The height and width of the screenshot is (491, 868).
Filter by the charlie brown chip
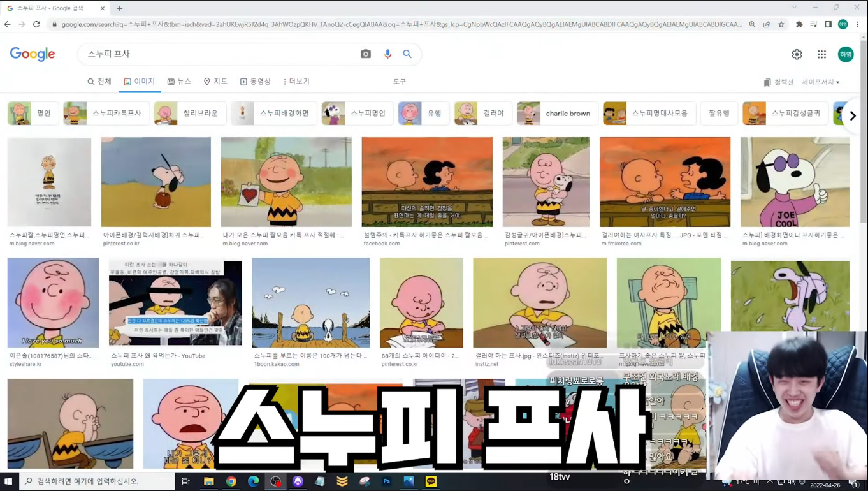pos(557,114)
